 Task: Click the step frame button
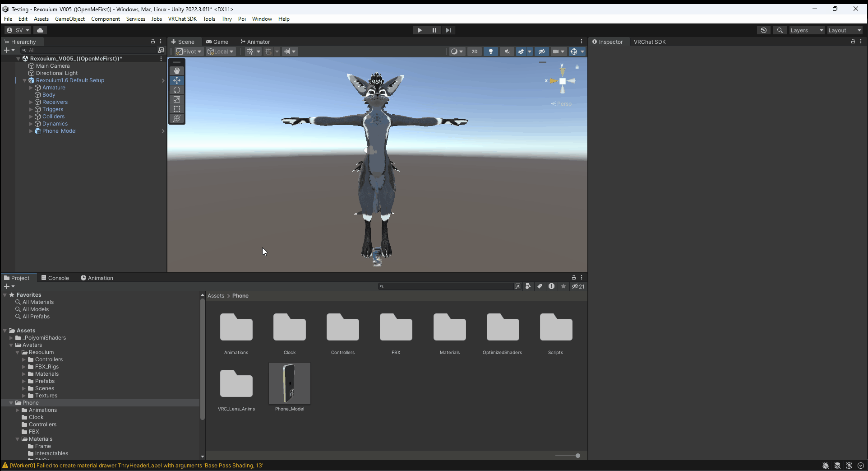[x=448, y=30]
